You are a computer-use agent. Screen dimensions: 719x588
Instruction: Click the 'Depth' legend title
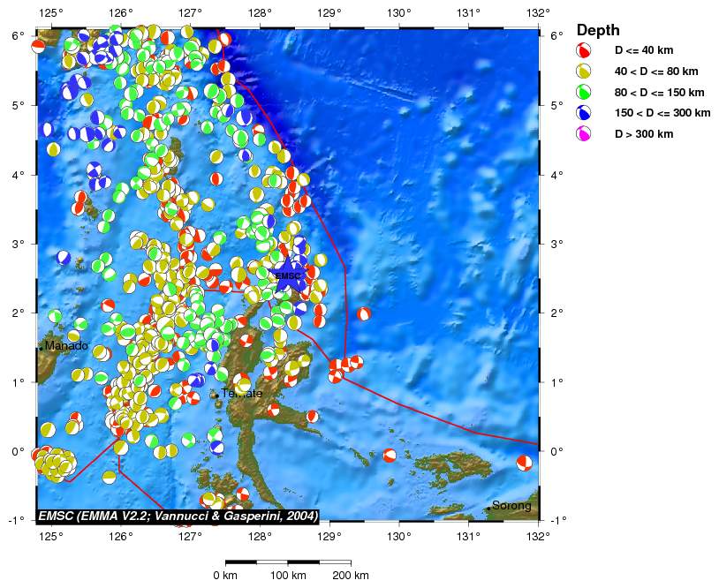click(598, 30)
